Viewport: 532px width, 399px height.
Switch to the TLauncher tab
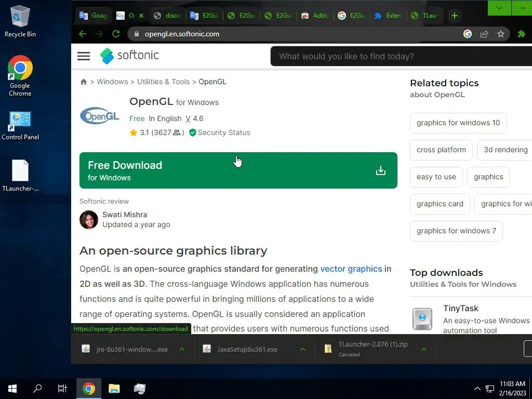click(x=425, y=16)
